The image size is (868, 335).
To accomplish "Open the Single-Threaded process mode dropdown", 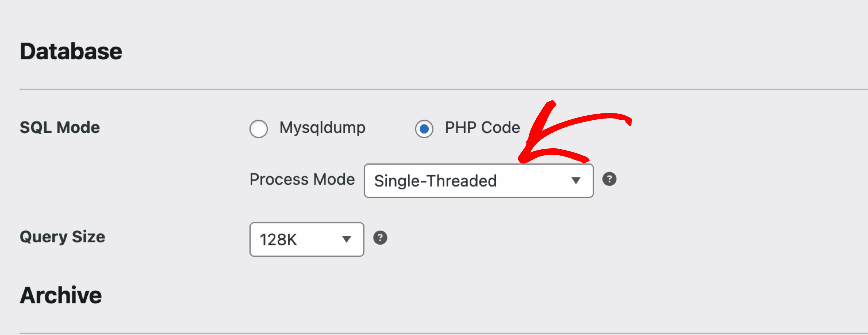I will coord(479,181).
